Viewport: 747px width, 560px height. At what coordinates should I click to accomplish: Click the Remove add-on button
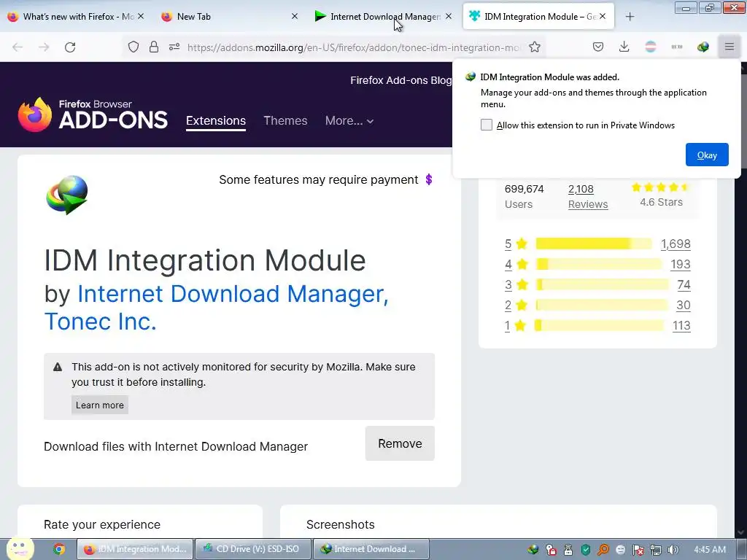400,443
